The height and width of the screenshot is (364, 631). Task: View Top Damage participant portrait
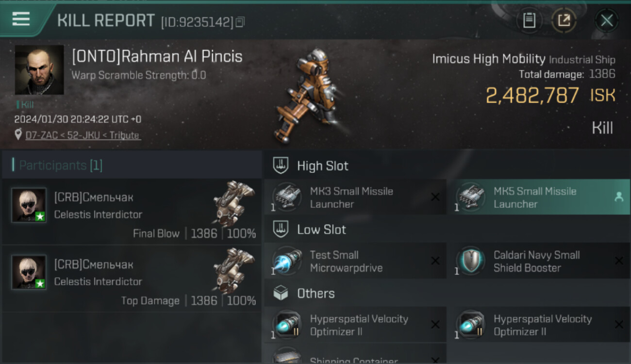click(29, 272)
